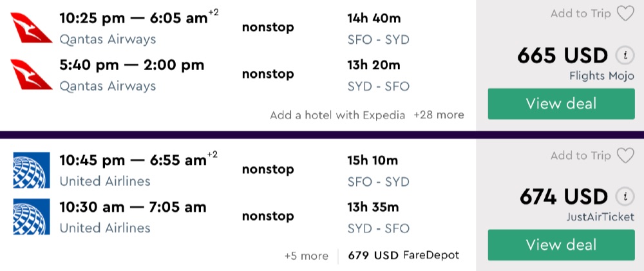This screenshot has height=271, width=644.
Task: Click Add a hotel with Expedia
Action: click(x=337, y=115)
